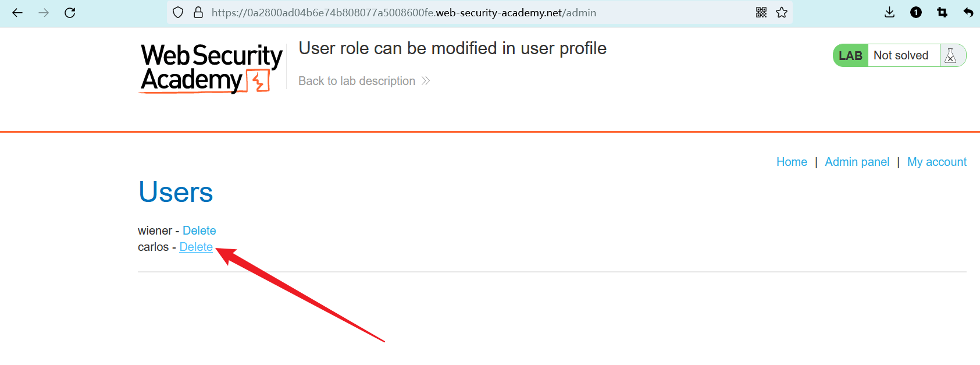Go to My account page
980x365 pixels.
(x=936, y=162)
